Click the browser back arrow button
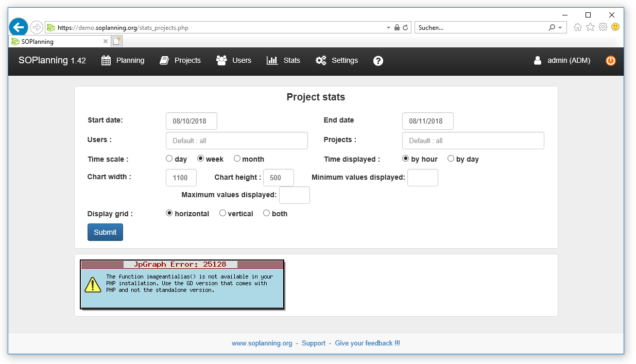 pos(19,27)
